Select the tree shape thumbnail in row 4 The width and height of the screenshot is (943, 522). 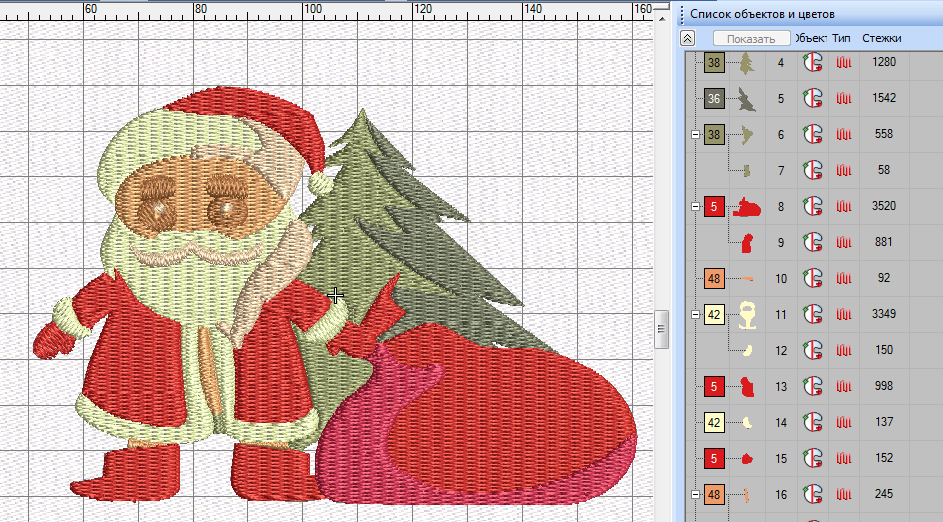pos(745,63)
